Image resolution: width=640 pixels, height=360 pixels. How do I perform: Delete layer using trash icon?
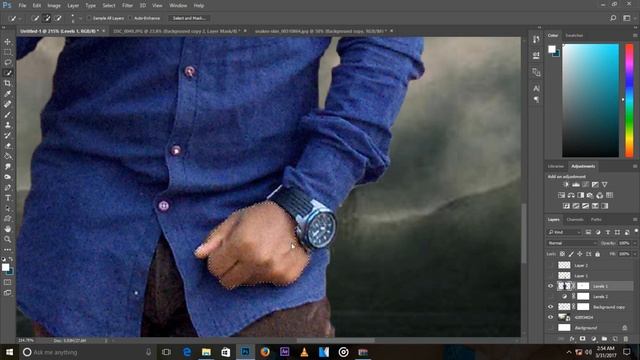(626, 339)
